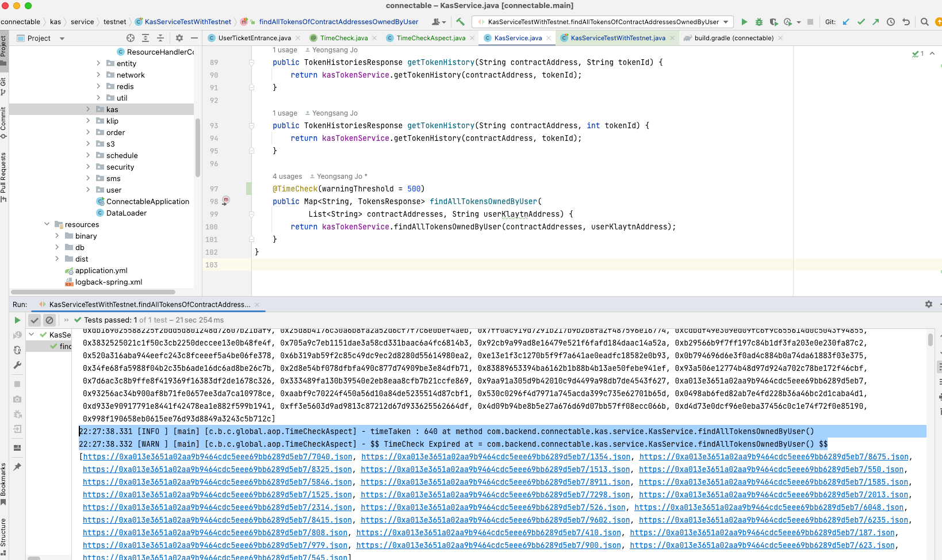This screenshot has height=560, width=942.
Task: Toggle show passed tests checkmark filter
Action: (35, 320)
